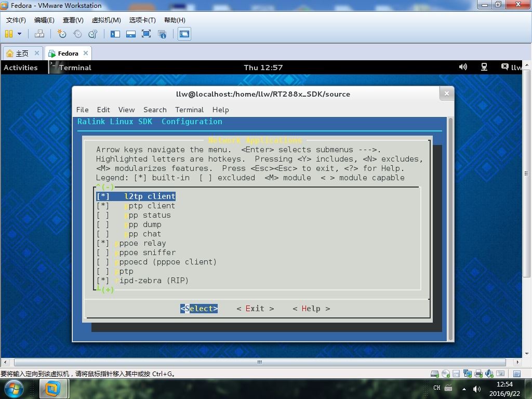
Task: Close the Fedora tab
Action: pyautogui.click(x=86, y=53)
